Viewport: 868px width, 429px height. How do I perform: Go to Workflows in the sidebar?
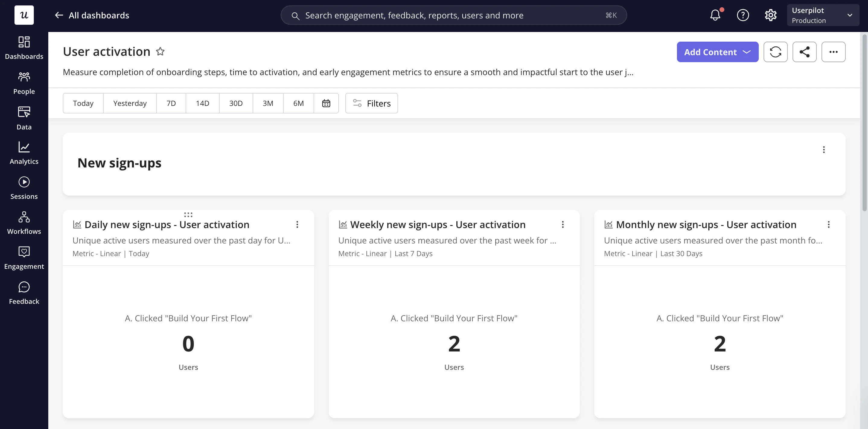click(x=24, y=223)
